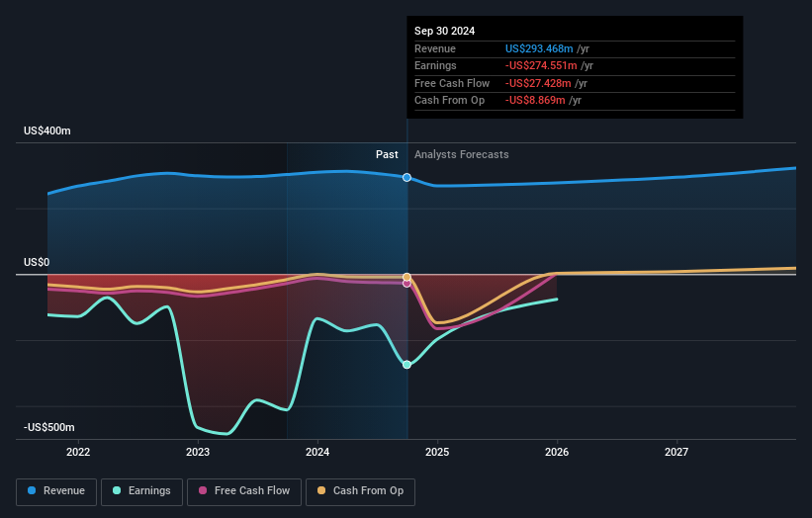The width and height of the screenshot is (812, 518).
Task: Click the 2024 x-axis label
Action: (317, 453)
